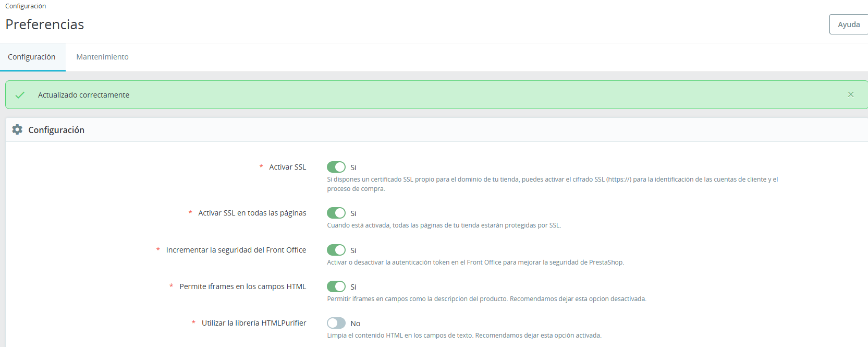Dismiss the success alert with the X

850,94
